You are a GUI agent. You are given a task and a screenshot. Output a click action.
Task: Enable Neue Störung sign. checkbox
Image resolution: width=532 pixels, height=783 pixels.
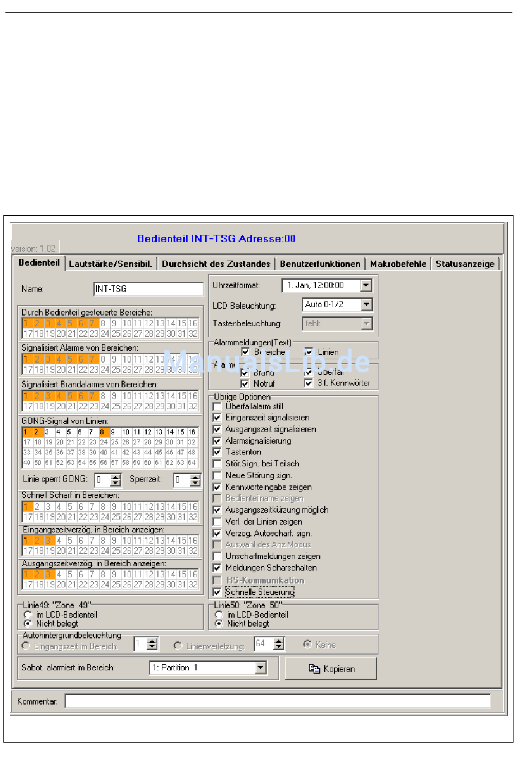[217, 475]
